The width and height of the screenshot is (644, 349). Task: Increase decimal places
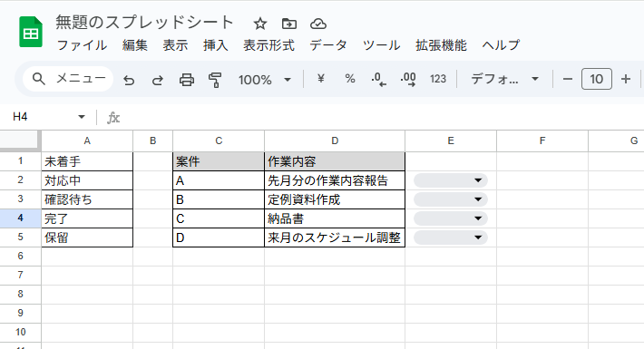click(x=408, y=79)
